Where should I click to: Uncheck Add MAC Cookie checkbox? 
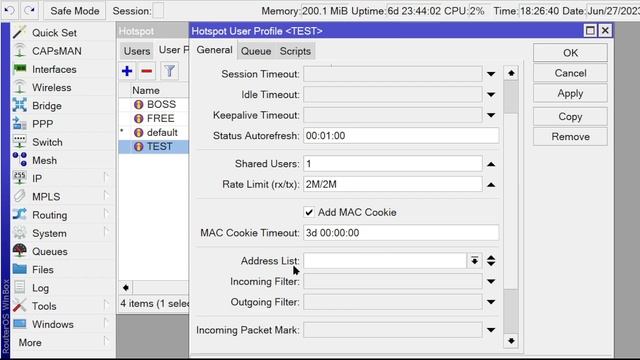tap(309, 212)
